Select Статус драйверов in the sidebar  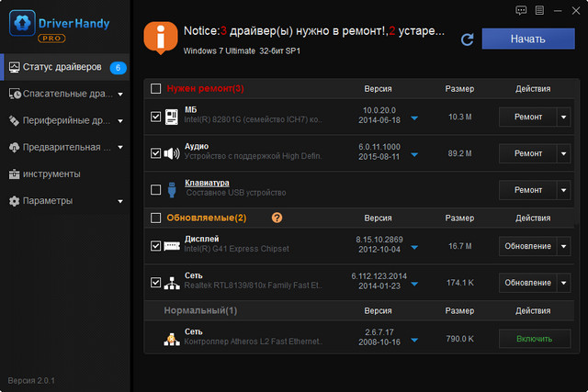tap(64, 67)
